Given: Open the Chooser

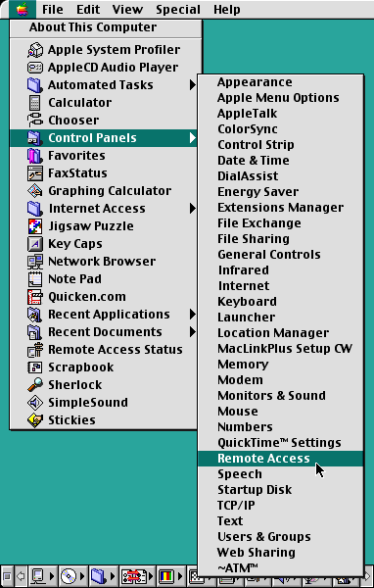Looking at the screenshot, I should (x=104, y=120).
